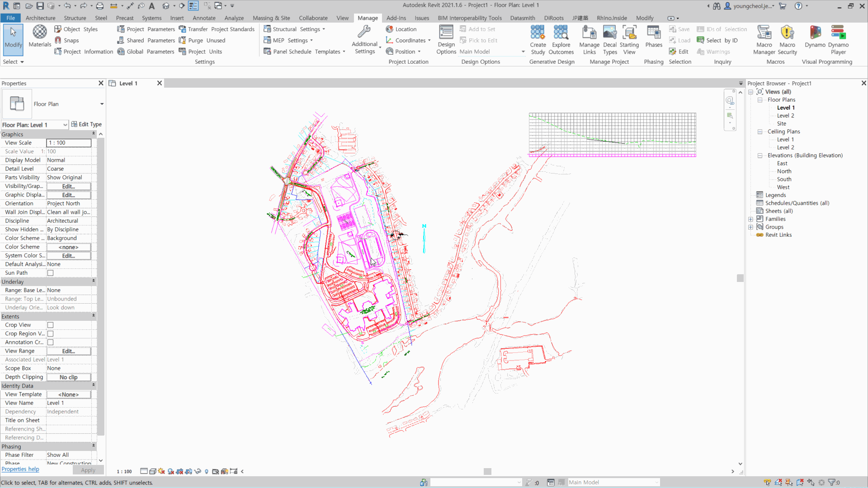Click the Edit Type button
The height and width of the screenshot is (488, 868).
pyautogui.click(x=86, y=124)
